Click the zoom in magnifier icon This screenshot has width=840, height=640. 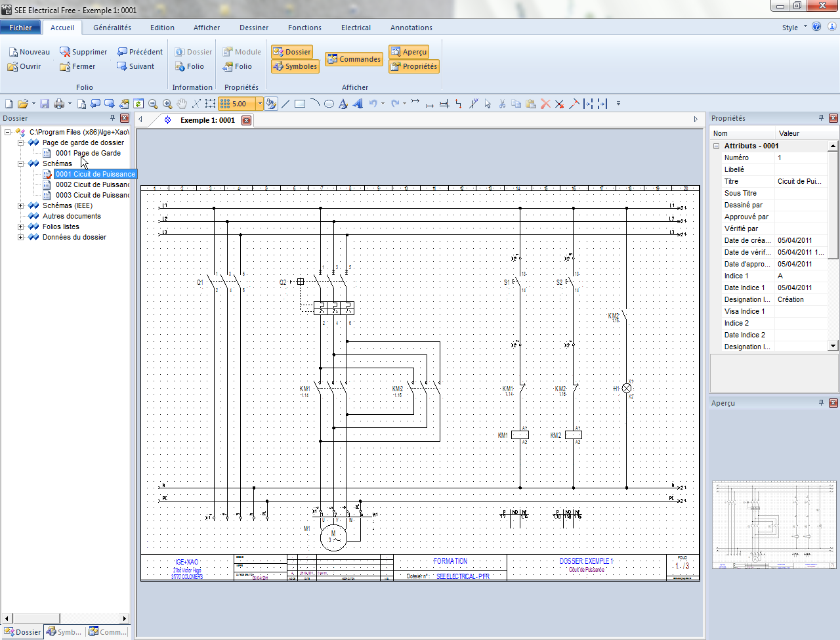coord(167,104)
